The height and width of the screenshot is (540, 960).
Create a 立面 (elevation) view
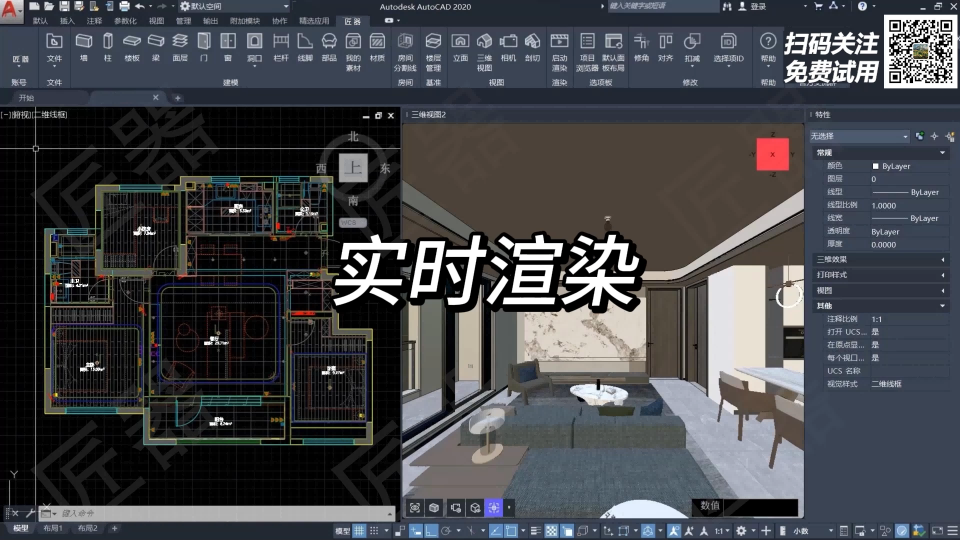(460, 48)
